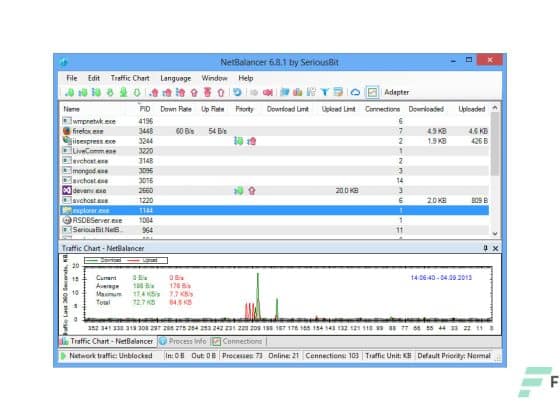This screenshot has height=420, width=560.
Task: Sort by the Upload Limit column header
Action: click(338, 109)
